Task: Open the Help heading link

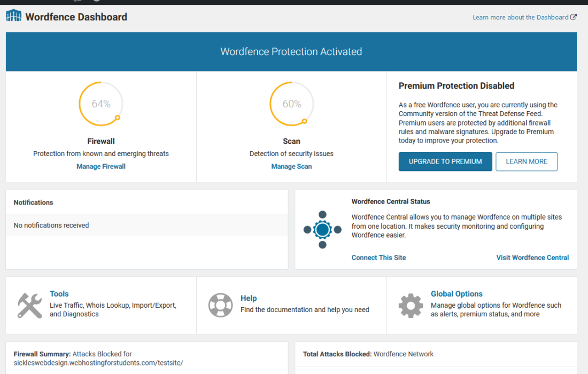Action: tap(249, 298)
